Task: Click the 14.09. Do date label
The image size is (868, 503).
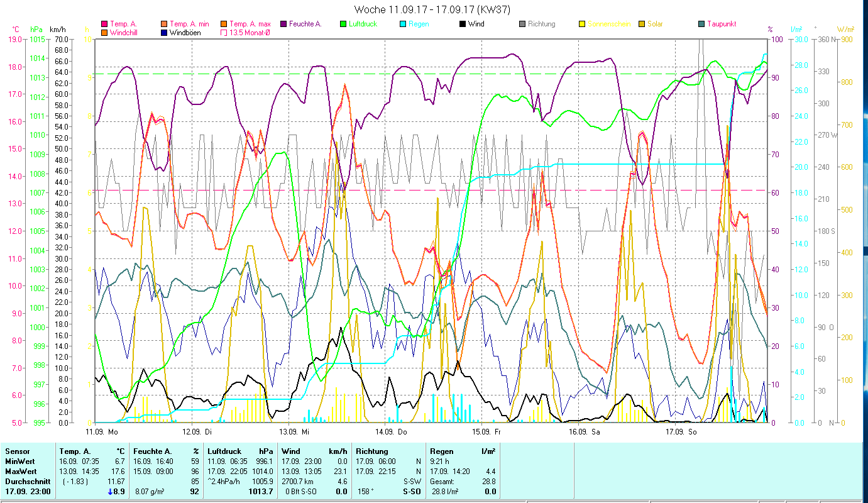Action: tap(391, 432)
